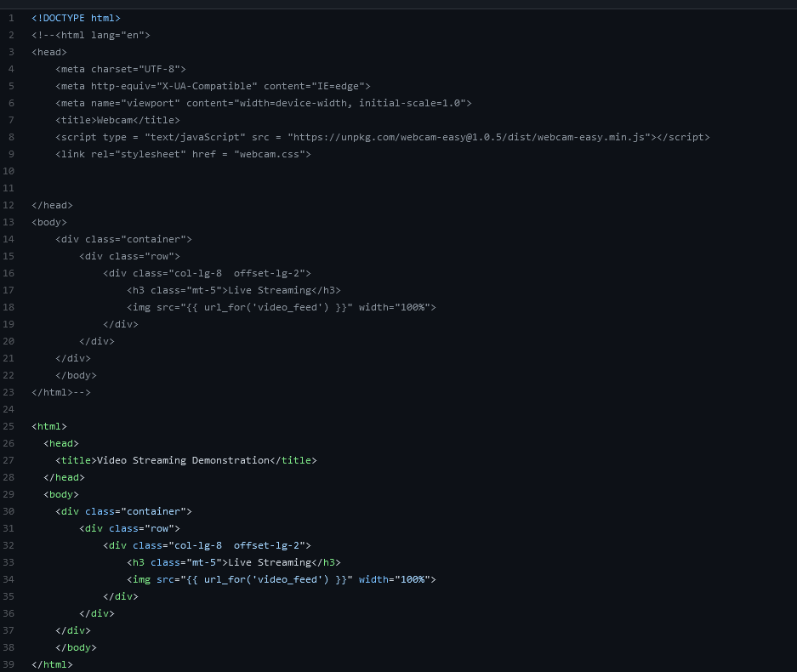Click the <!DOCTYPE html> declaration
Viewport: 797px width, 672px height.
click(x=76, y=19)
